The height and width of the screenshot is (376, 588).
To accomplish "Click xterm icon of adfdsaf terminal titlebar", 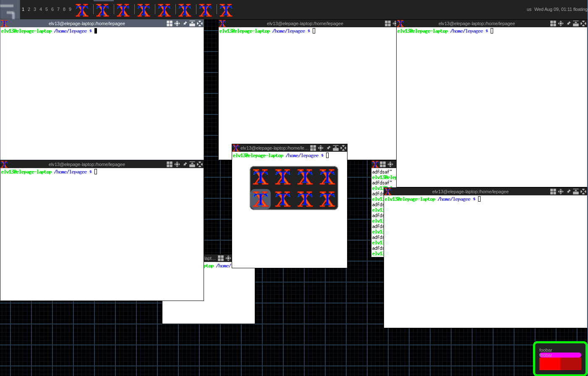I will pyautogui.click(x=375, y=164).
